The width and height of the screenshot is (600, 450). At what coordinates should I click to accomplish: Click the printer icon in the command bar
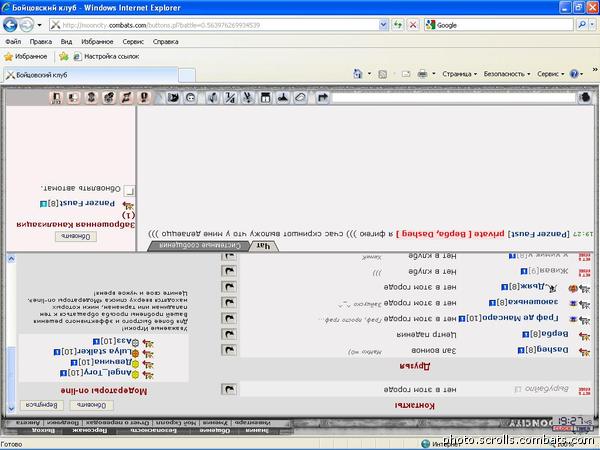(422, 74)
